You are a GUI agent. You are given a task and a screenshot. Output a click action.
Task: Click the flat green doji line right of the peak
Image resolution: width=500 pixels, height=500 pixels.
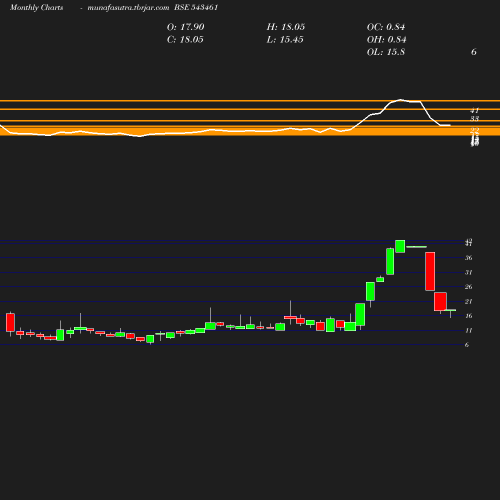[x=416, y=247]
